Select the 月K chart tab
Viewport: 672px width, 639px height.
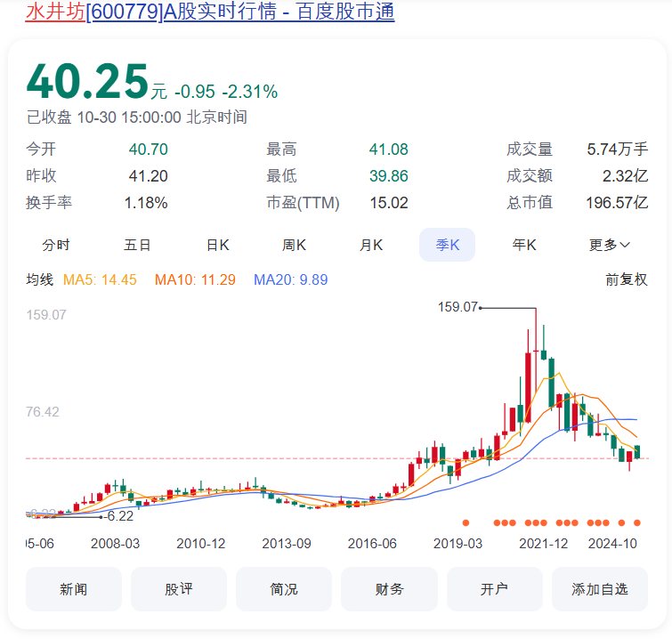click(371, 245)
